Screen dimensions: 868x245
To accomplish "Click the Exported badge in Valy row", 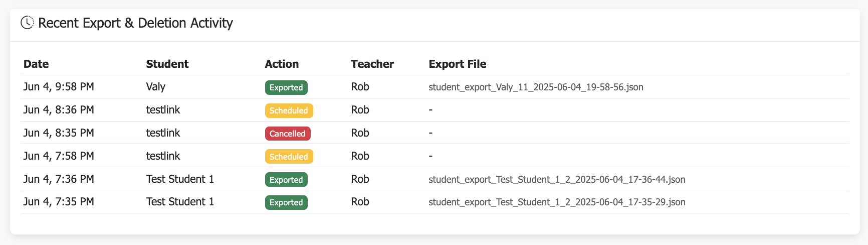I will pos(286,87).
